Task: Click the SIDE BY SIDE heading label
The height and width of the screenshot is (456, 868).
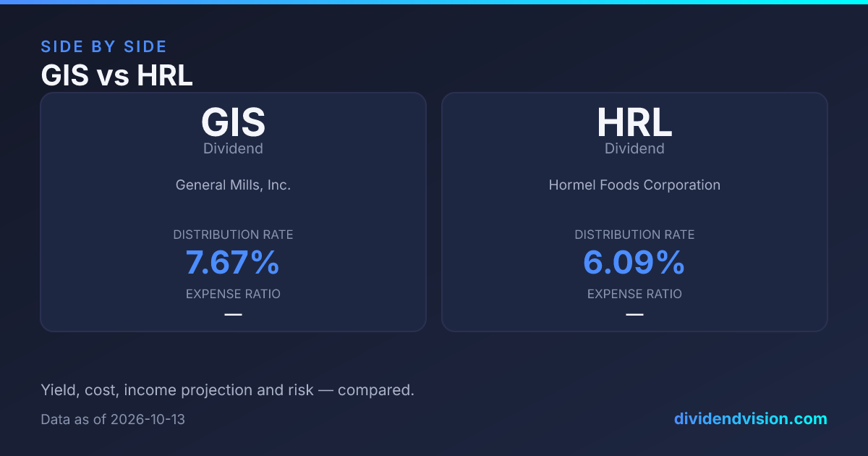Action: [x=104, y=47]
